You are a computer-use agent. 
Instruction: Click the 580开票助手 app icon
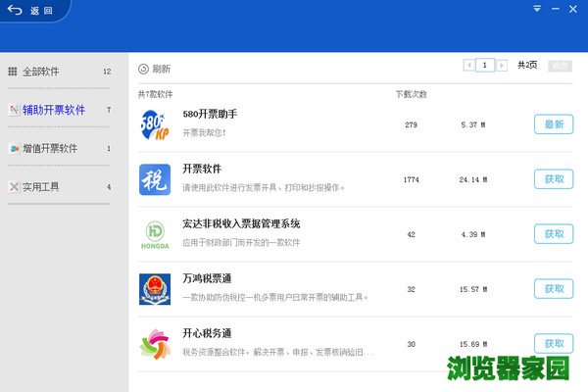click(155, 124)
